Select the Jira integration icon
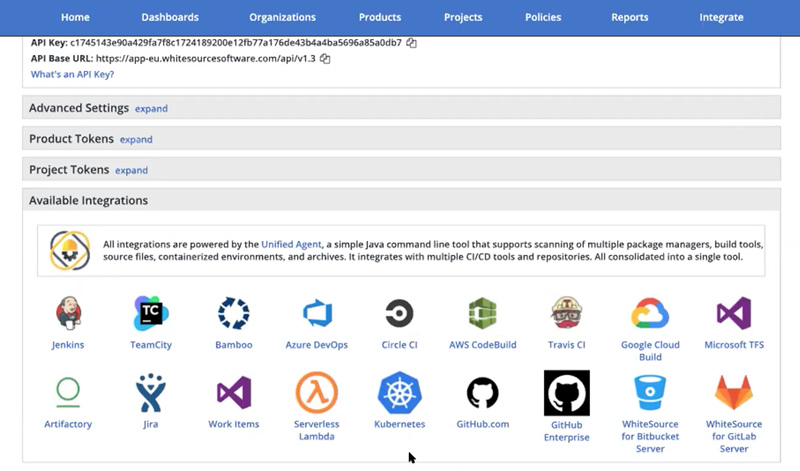 [151, 392]
